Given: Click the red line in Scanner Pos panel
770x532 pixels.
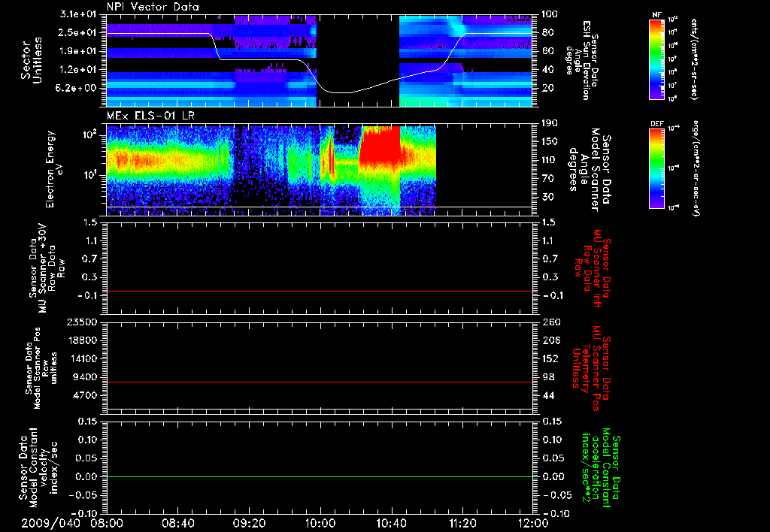Looking at the screenshot, I should coord(319,382).
